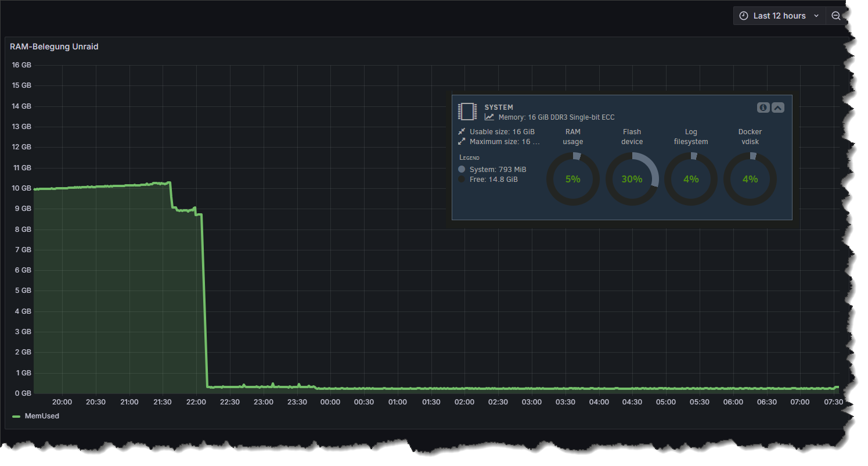Viewport: 868px width, 466px height.
Task: Click the 'Log filesystem' label
Action: [691, 137]
